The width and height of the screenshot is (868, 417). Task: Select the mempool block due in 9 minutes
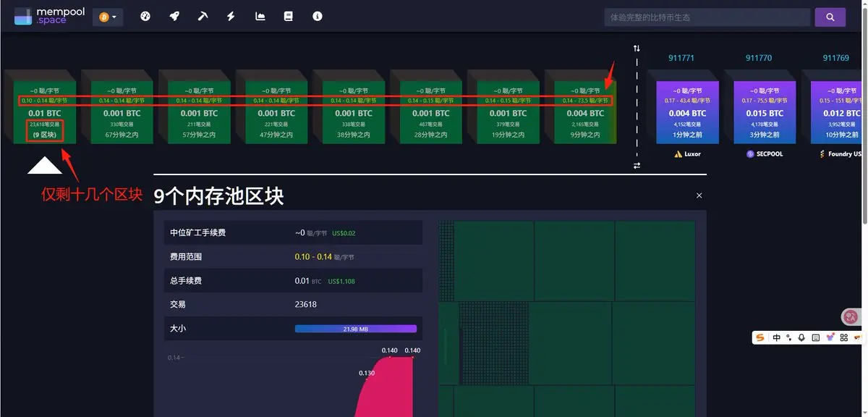pyautogui.click(x=585, y=112)
